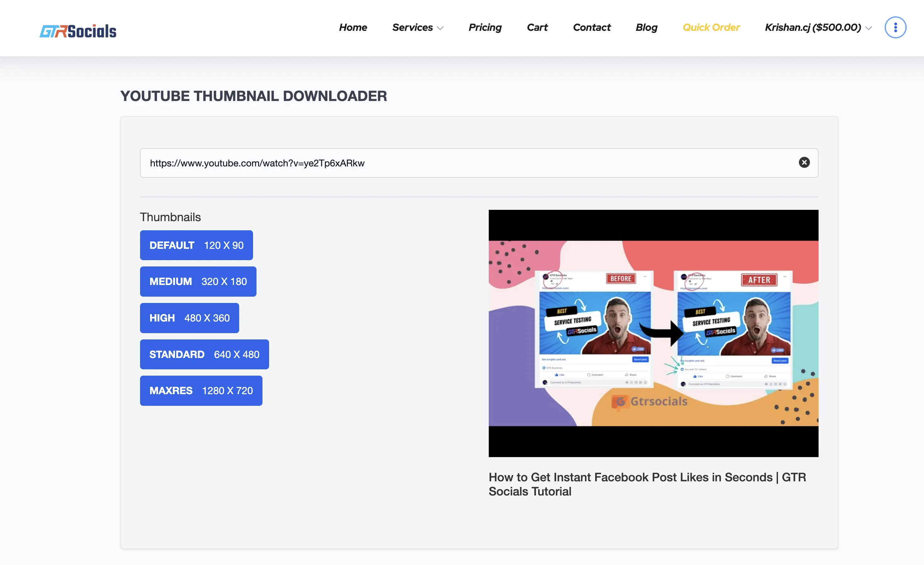Image resolution: width=924 pixels, height=565 pixels.
Task: Go to the Home page
Action: pos(352,27)
